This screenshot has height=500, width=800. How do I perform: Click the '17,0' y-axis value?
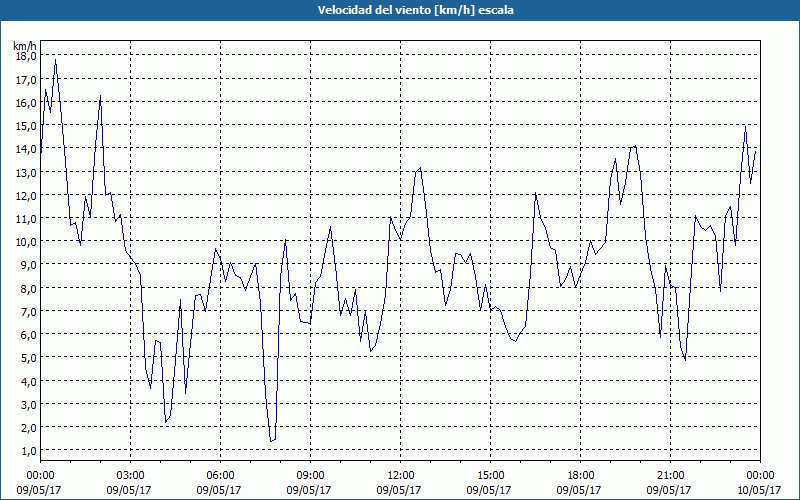[x=26, y=80]
